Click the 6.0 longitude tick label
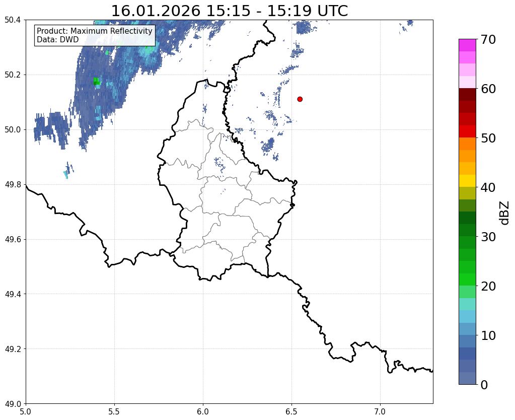This screenshot has height=420, width=515. tap(203, 412)
